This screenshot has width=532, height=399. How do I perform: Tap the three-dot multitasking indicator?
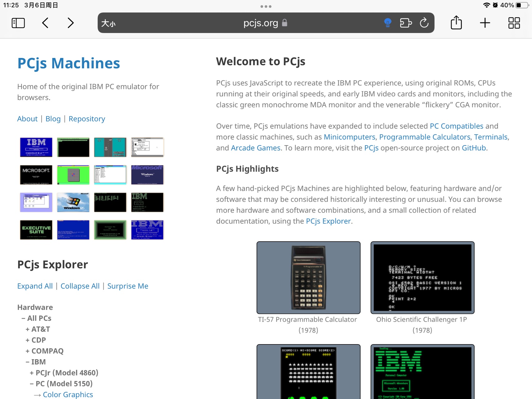[266, 7]
